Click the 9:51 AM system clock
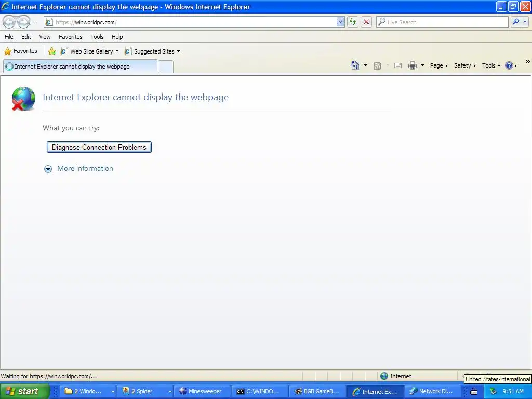This screenshot has height=399, width=532. click(513, 391)
